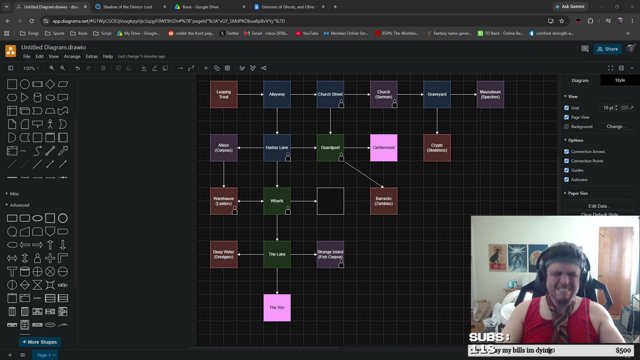
Task: Expand the Misc shapes section
Action: 12,194
